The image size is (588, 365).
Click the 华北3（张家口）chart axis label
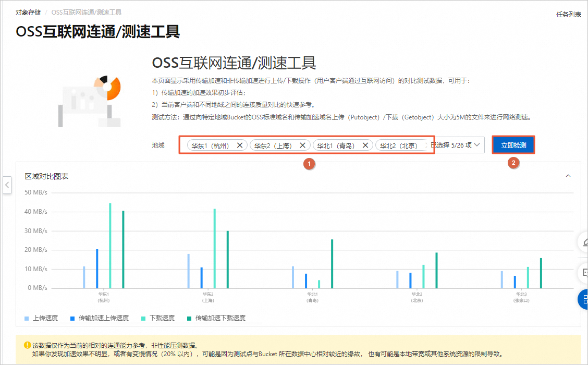521,297
